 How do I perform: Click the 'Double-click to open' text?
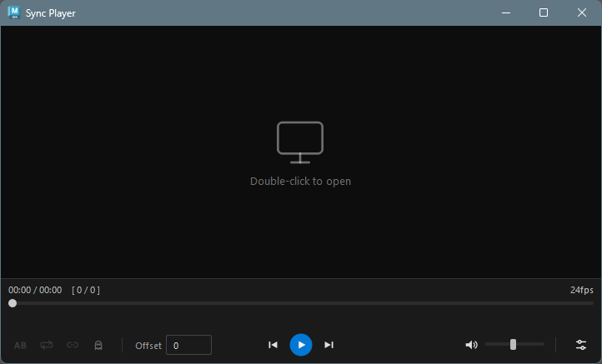pyautogui.click(x=300, y=181)
